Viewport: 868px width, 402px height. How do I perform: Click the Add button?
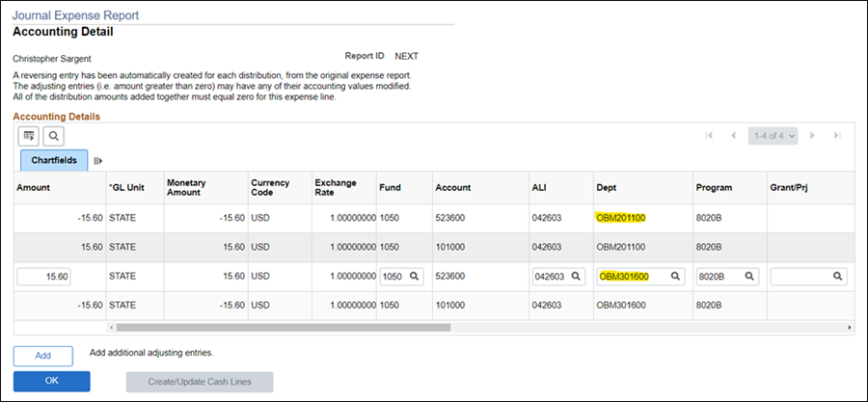coord(43,356)
